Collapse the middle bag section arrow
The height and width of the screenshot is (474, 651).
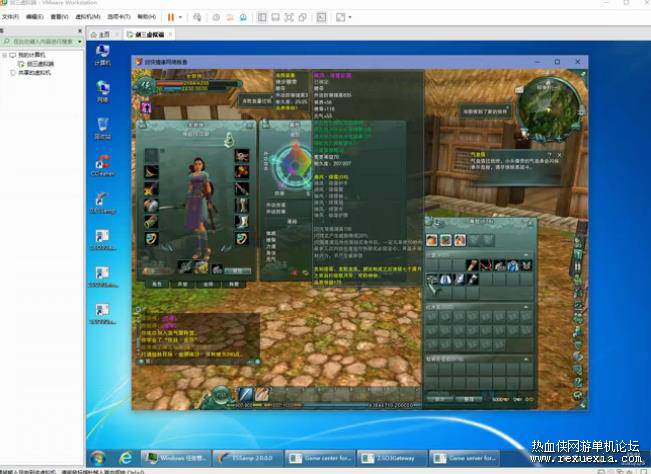point(526,307)
